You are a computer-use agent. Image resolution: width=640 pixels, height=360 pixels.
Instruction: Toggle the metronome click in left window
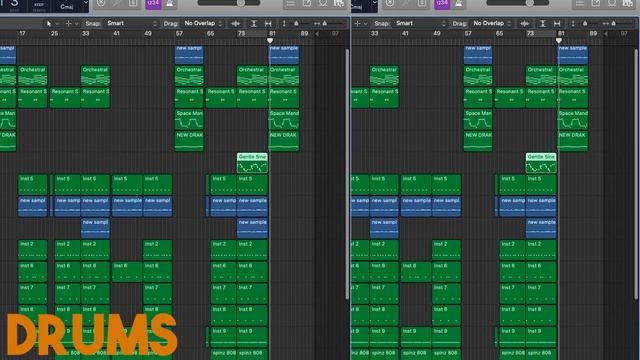169,4
